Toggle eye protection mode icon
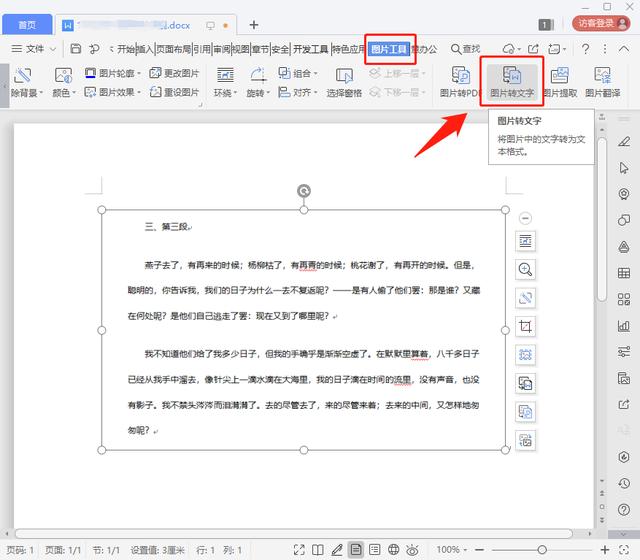 412,549
